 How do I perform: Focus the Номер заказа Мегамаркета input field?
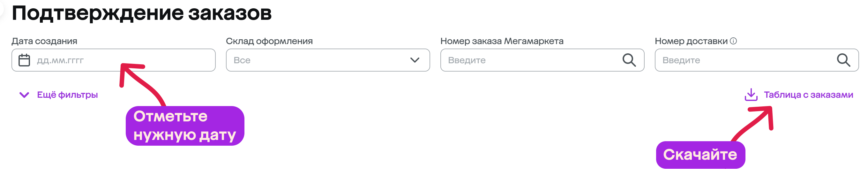[542, 60]
